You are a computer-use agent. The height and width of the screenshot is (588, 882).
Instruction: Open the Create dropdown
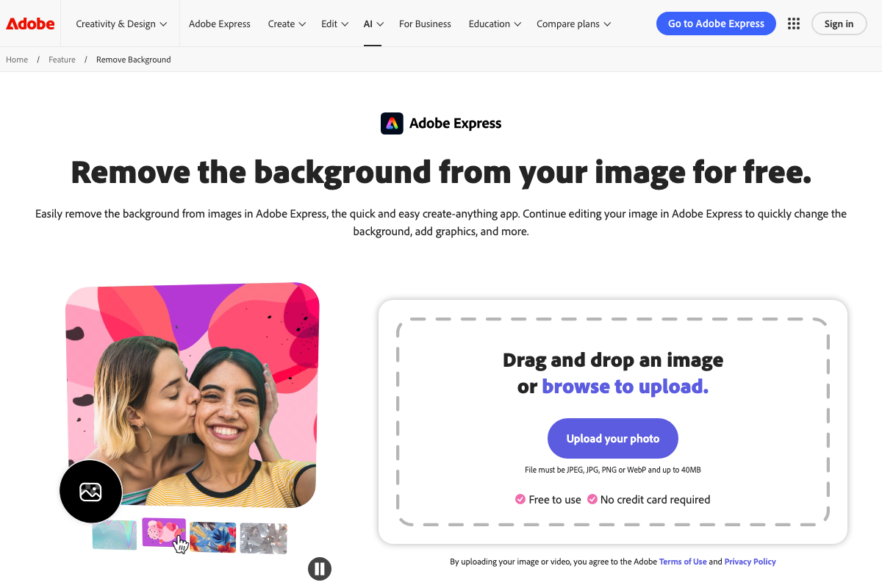[x=286, y=23]
